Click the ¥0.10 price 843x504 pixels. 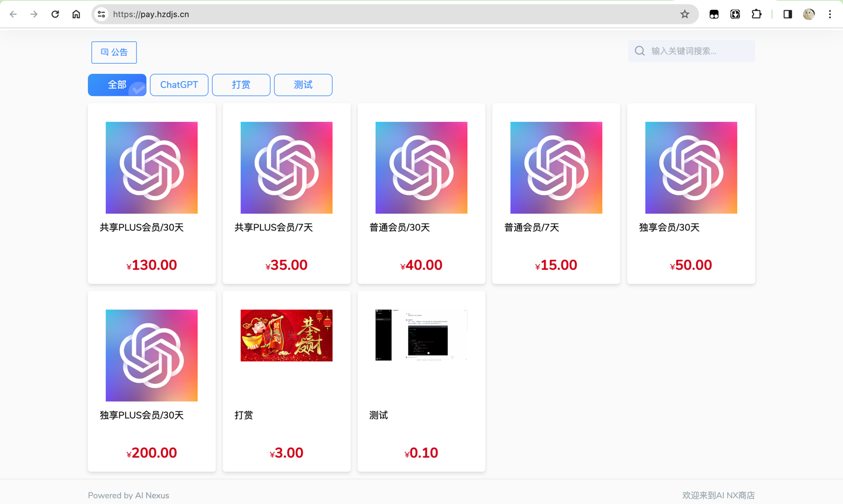click(421, 453)
